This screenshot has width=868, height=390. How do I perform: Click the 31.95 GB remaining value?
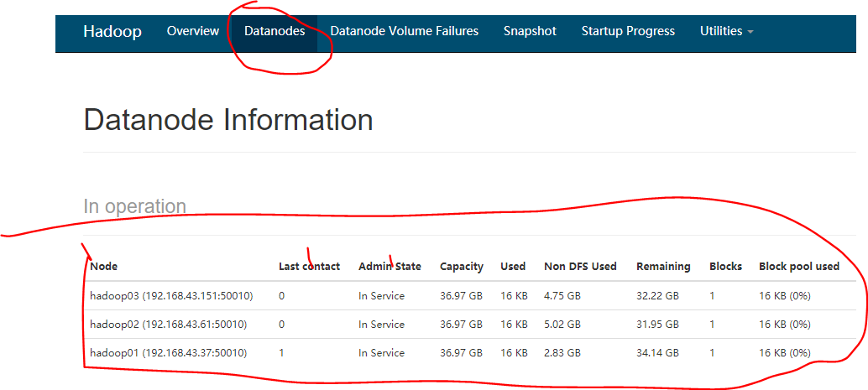pos(657,325)
